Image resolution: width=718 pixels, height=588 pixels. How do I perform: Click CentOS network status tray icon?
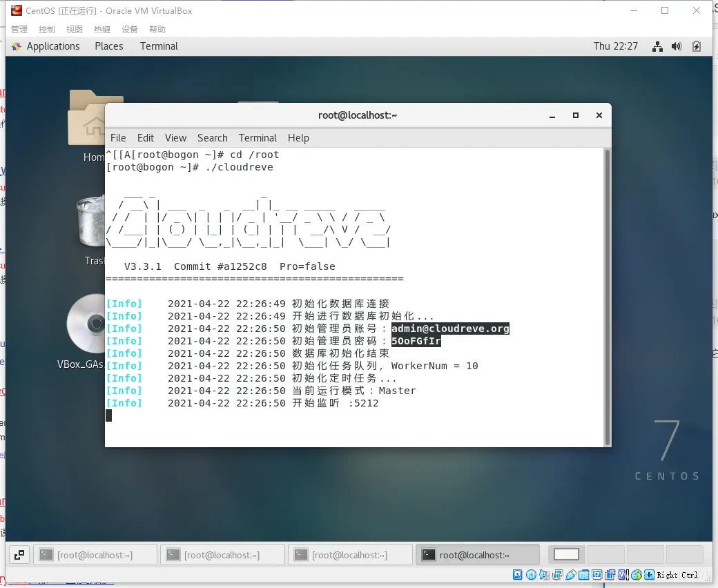click(x=657, y=46)
